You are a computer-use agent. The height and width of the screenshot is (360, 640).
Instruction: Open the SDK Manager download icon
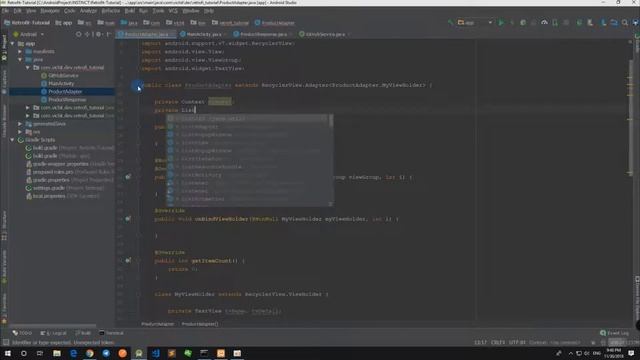[603, 23]
